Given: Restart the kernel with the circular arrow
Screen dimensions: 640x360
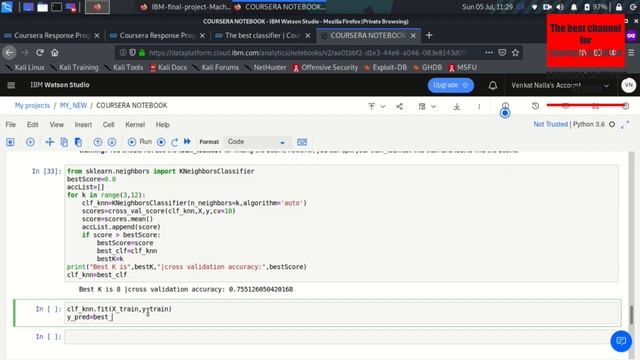Looking at the screenshot, I should pos(175,142).
